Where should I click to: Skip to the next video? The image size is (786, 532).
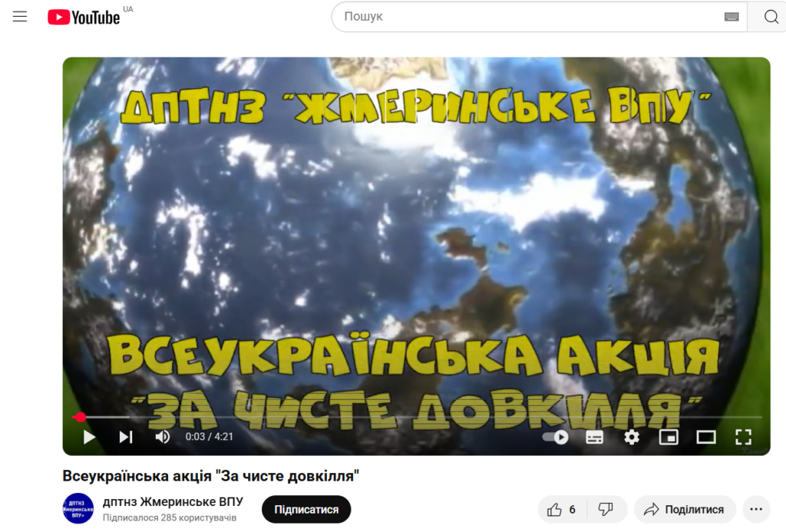pyautogui.click(x=126, y=438)
